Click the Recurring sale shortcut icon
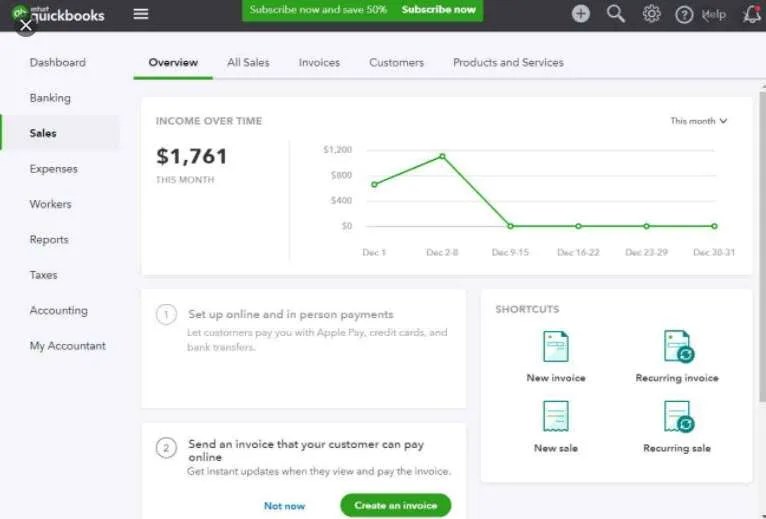 (x=678, y=416)
